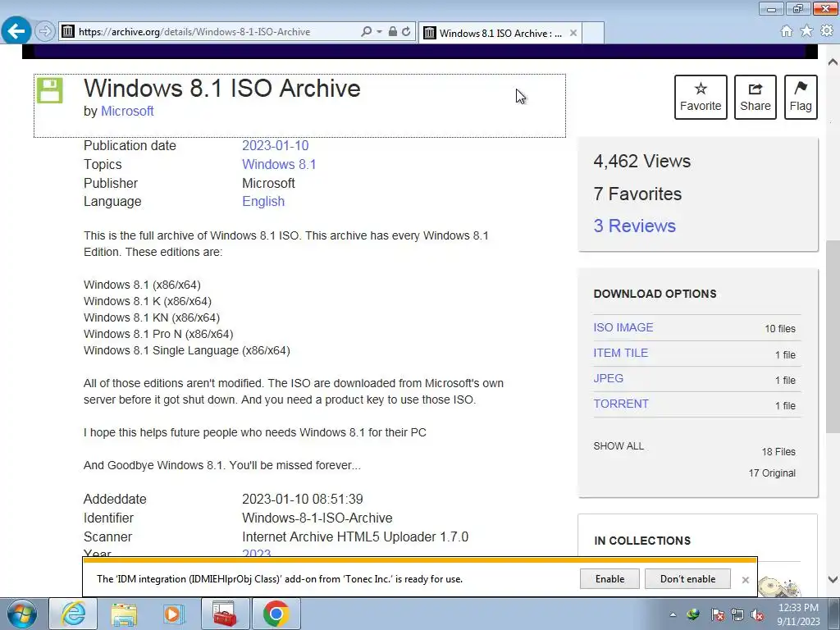
Task: Enable the IDM integration add-on
Action: click(x=609, y=579)
